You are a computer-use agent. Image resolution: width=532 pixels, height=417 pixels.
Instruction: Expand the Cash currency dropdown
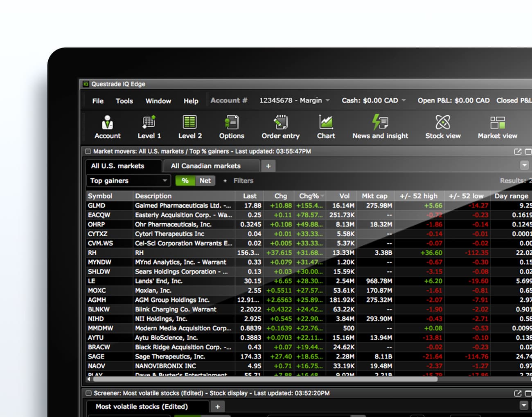(x=404, y=101)
